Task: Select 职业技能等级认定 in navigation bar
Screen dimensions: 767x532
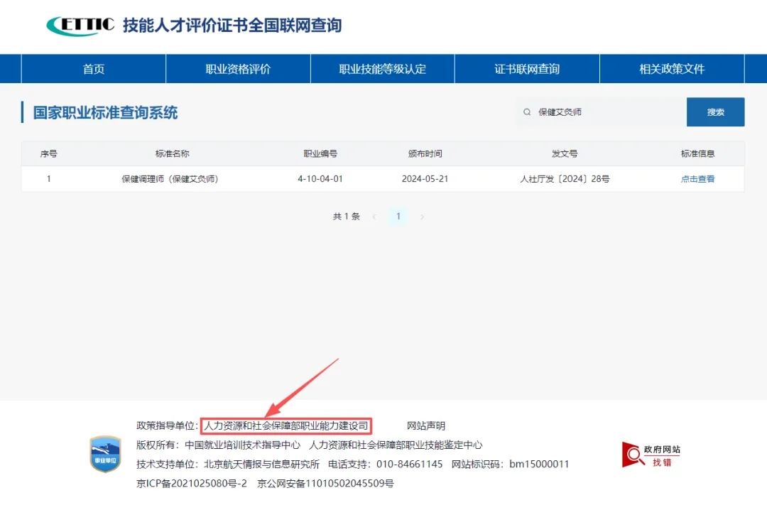Action: (x=382, y=69)
